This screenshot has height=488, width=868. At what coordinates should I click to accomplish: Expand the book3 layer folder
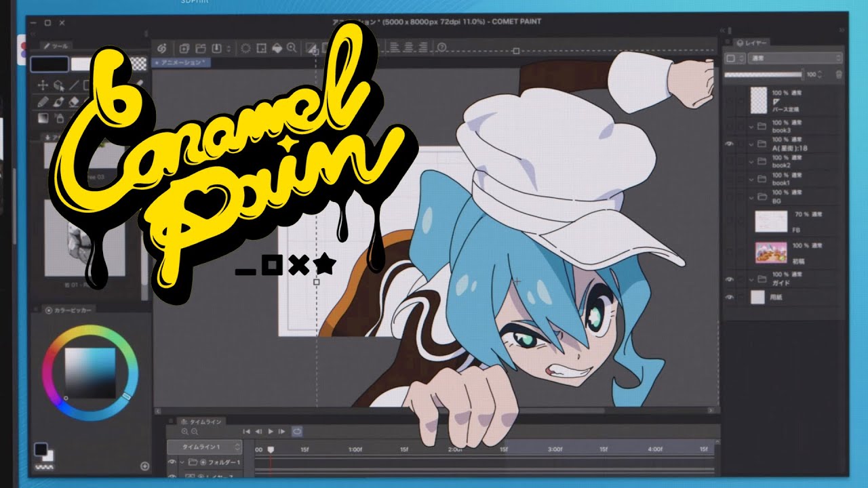click(x=751, y=126)
